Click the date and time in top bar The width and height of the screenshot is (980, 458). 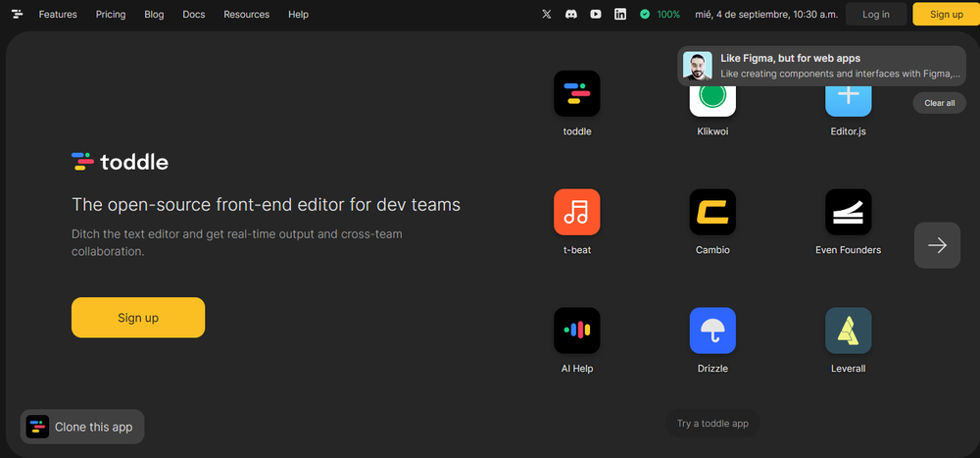pyautogui.click(x=766, y=14)
